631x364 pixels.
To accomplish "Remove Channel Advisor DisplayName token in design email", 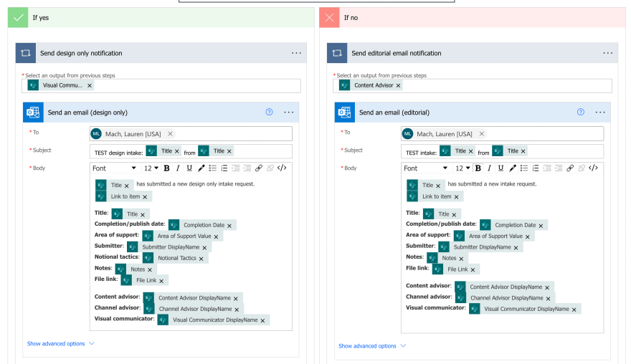I will coord(237,310).
